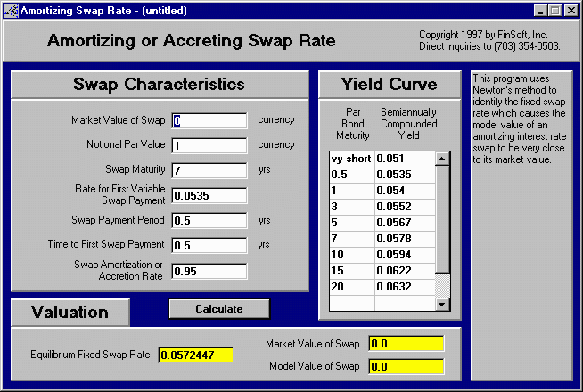Click the application icon in title bar
This screenshot has height=392, width=583.
(x=11, y=10)
